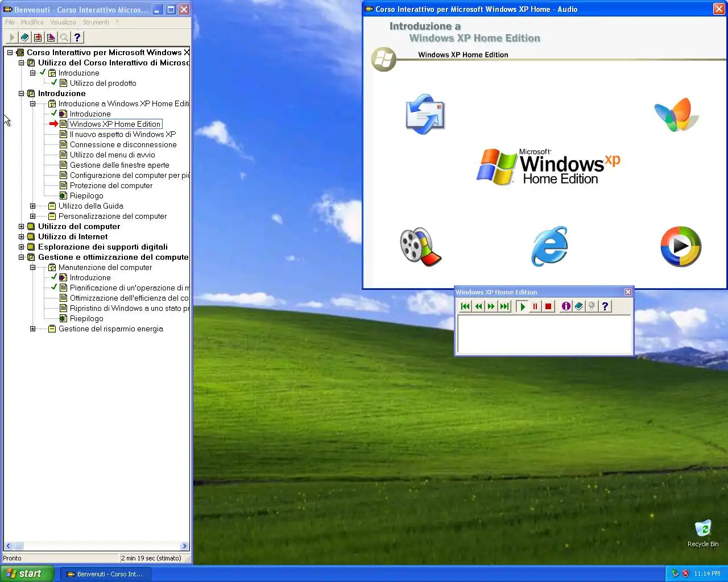Open the teal book icon in Benvenuti toolbar
The height and width of the screenshot is (582, 728).
click(25, 38)
